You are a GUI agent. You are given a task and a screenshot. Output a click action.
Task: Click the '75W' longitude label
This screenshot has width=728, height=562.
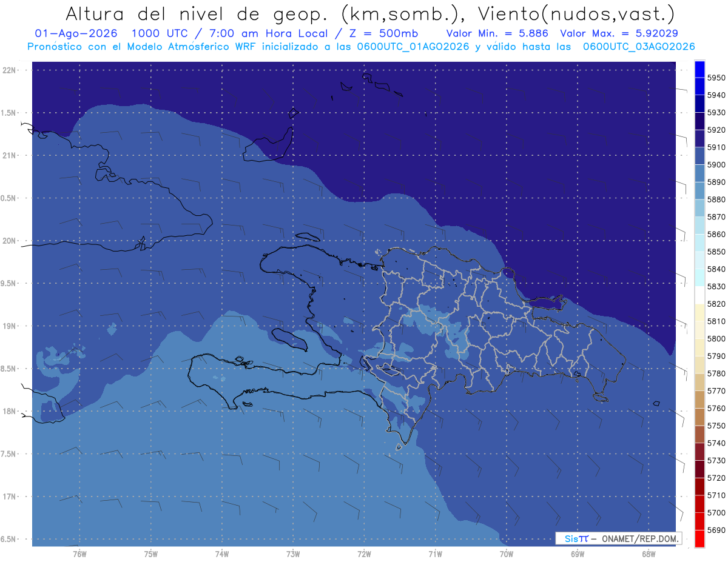(151, 553)
